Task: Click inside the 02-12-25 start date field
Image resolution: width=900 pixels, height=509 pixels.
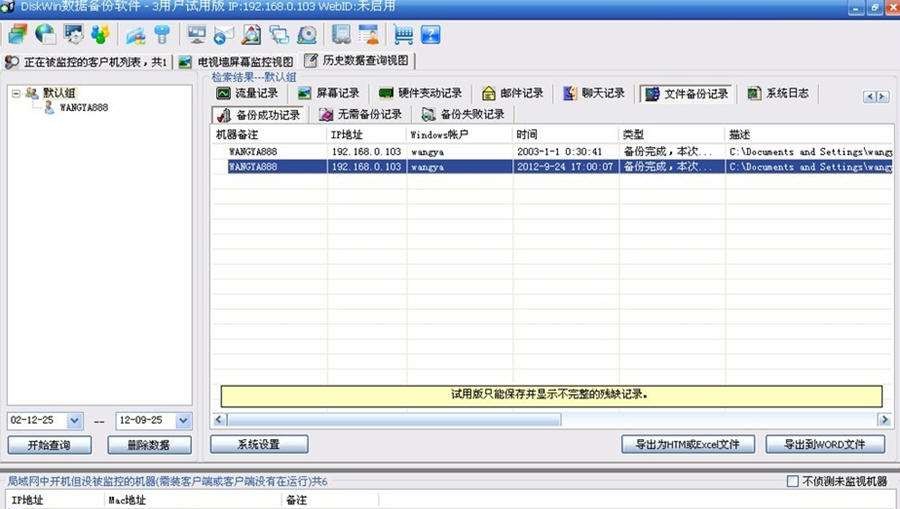Action: pos(38,421)
